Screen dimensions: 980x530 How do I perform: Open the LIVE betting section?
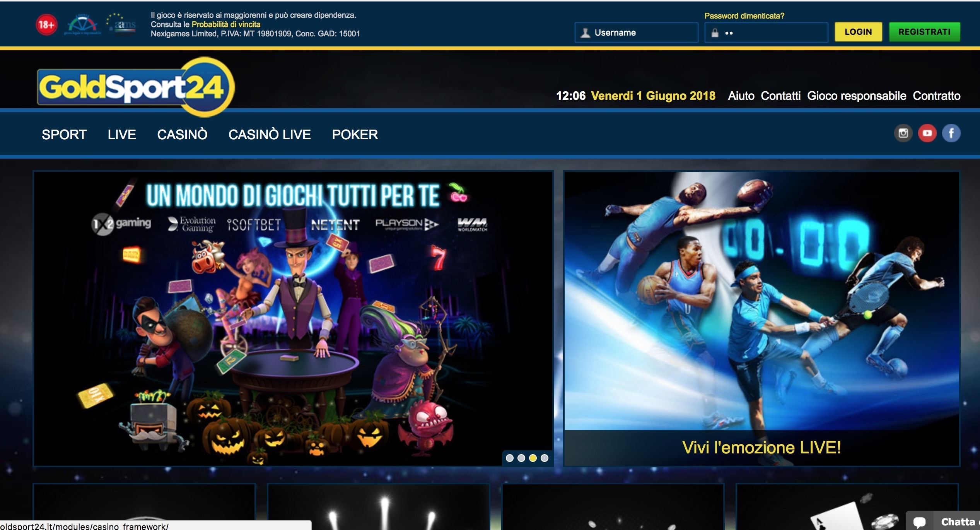tap(122, 135)
